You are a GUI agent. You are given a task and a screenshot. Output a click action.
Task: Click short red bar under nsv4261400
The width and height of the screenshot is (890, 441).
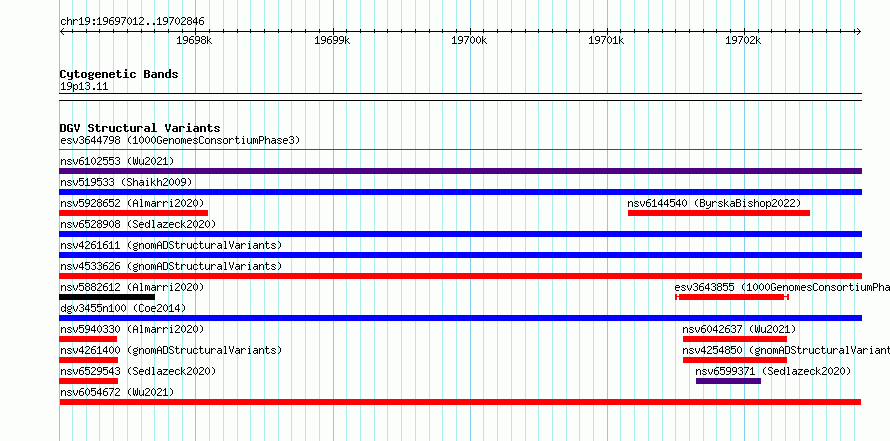[x=89, y=360]
